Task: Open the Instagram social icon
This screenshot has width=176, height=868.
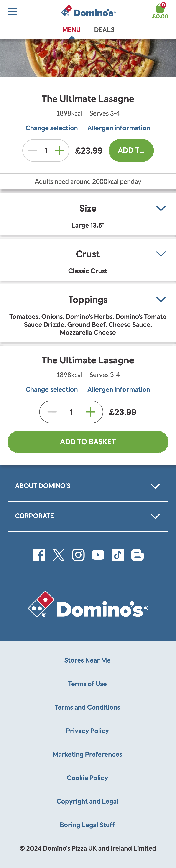Action: tap(78, 555)
